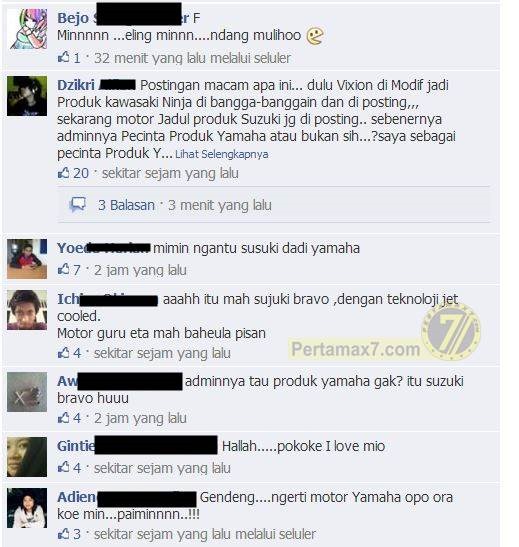Click thumbs-up on the 'Gendeng' comment

[63, 533]
